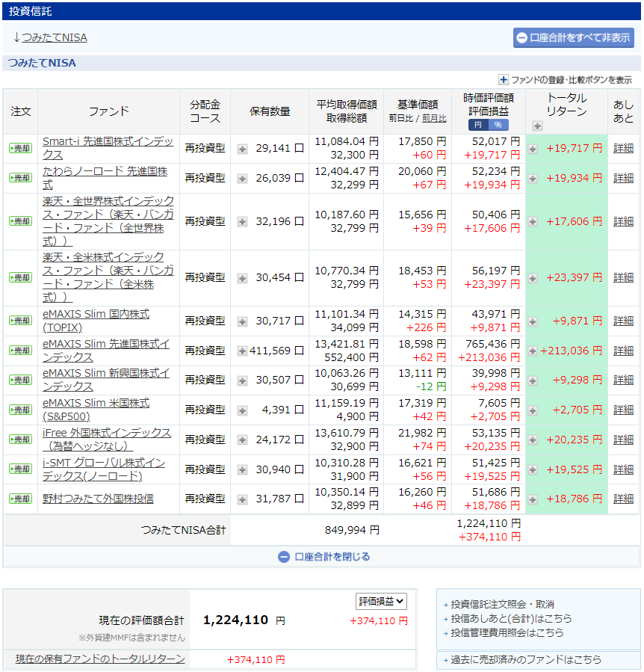This screenshot has height=672, width=644.
Task: Expand holdings plus icon beside 26,039 口
Action: (243, 179)
